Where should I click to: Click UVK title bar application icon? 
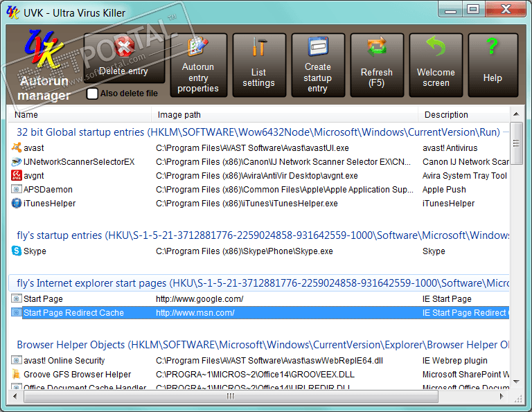coord(13,12)
